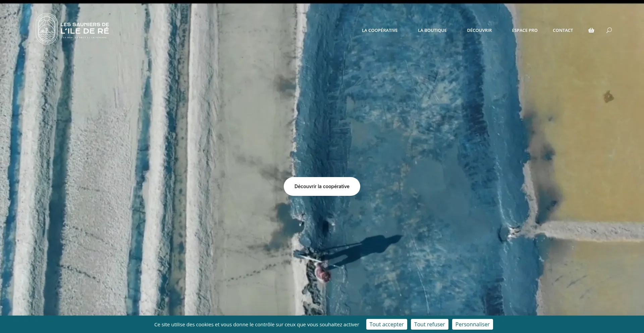Click the oval sun-and-waves logo emblem
This screenshot has width=644, height=333.
tap(47, 29)
